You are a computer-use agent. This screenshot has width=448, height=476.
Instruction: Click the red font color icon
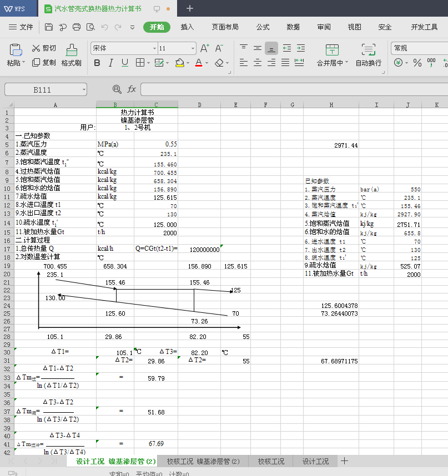point(199,63)
